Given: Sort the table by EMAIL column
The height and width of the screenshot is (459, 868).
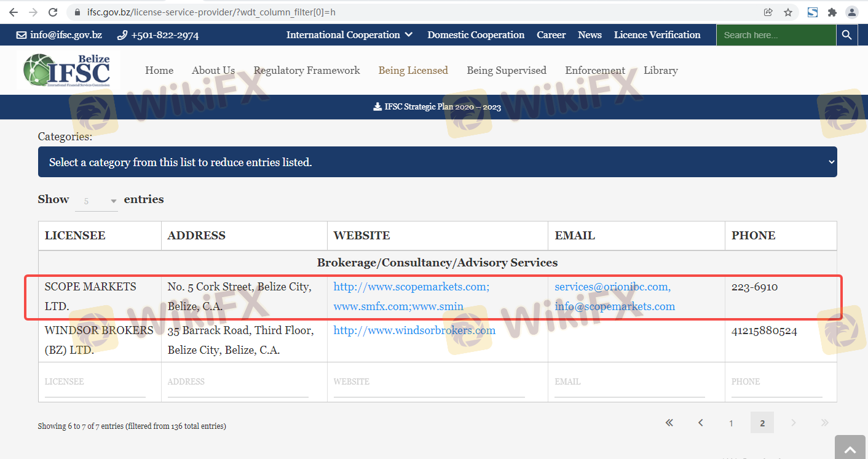Looking at the screenshot, I should click(637, 236).
